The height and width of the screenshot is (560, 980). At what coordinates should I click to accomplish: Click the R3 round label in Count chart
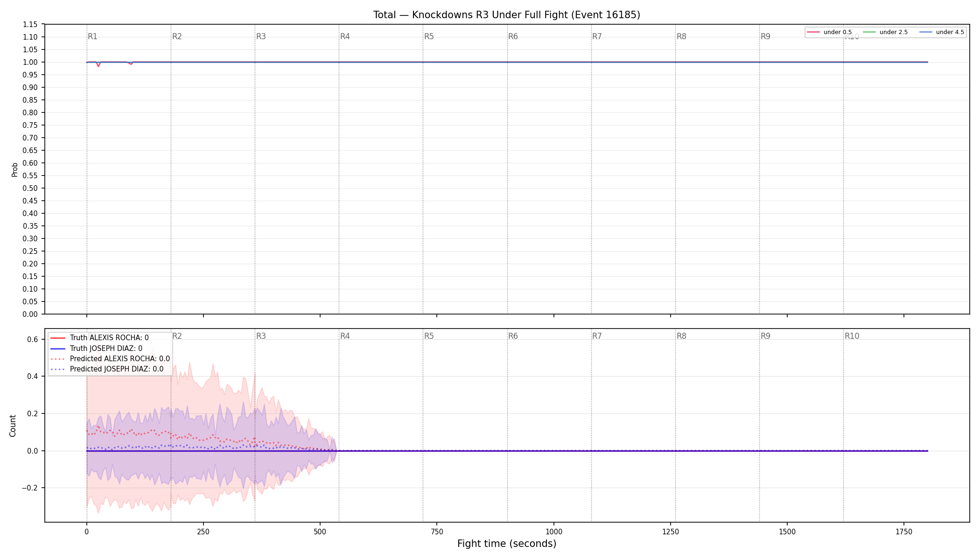pyautogui.click(x=261, y=336)
